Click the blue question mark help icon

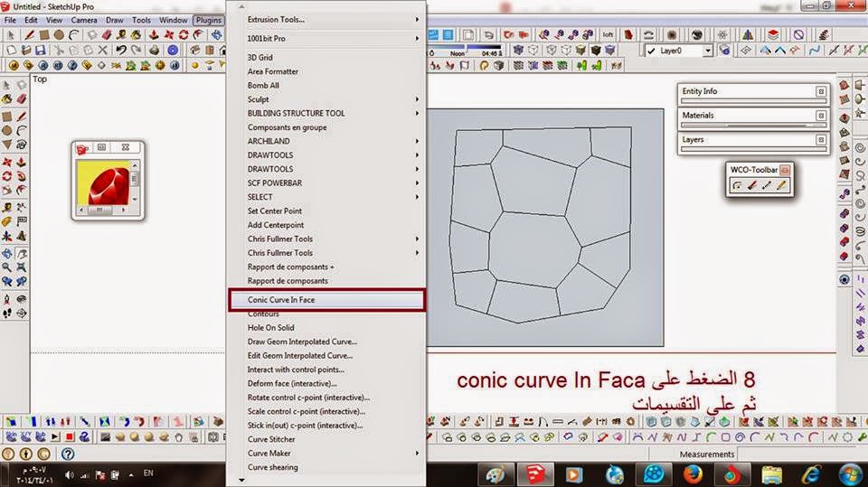[x=68, y=454]
